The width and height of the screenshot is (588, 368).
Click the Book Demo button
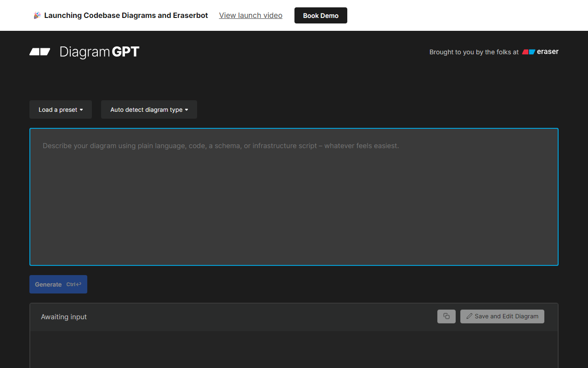click(x=321, y=16)
